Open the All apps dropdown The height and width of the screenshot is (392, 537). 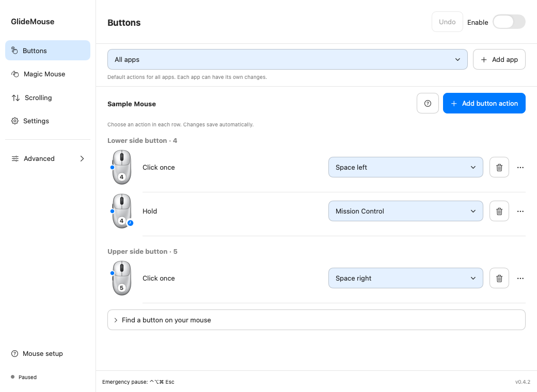(287, 59)
